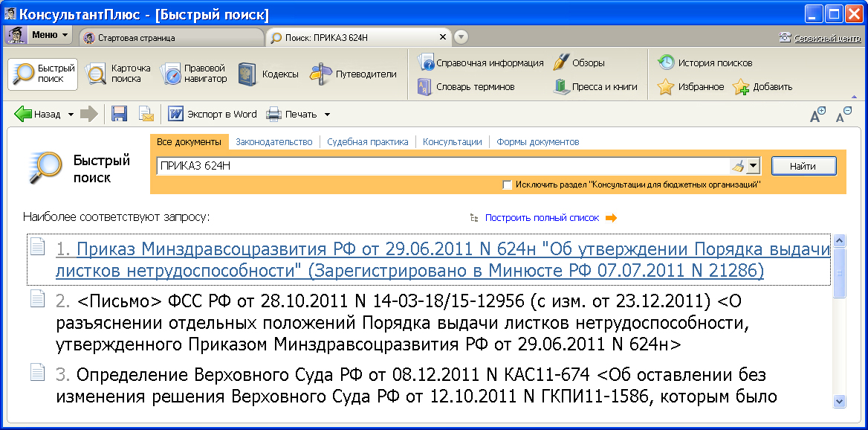This screenshot has height=430, width=868.
Task: Close the Поиск: ПРИКАЗ 624Н tab
Action: tap(442, 37)
